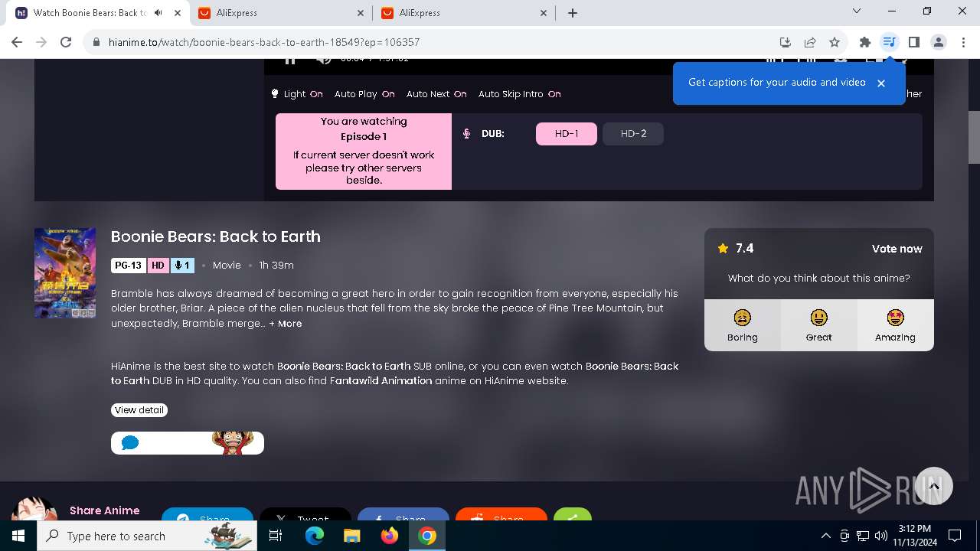Screen dimensions: 980x551
Task: Show hidden system tray icons
Action: (x=825, y=536)
